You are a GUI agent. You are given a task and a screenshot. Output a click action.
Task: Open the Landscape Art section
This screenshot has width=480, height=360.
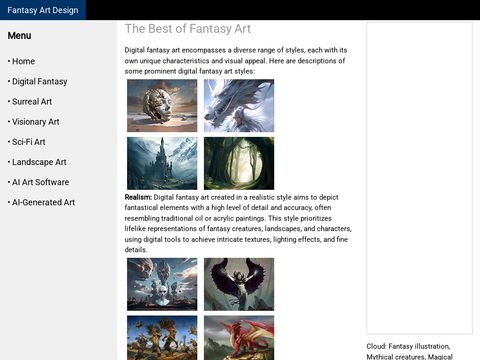click(x=39, y=162)
